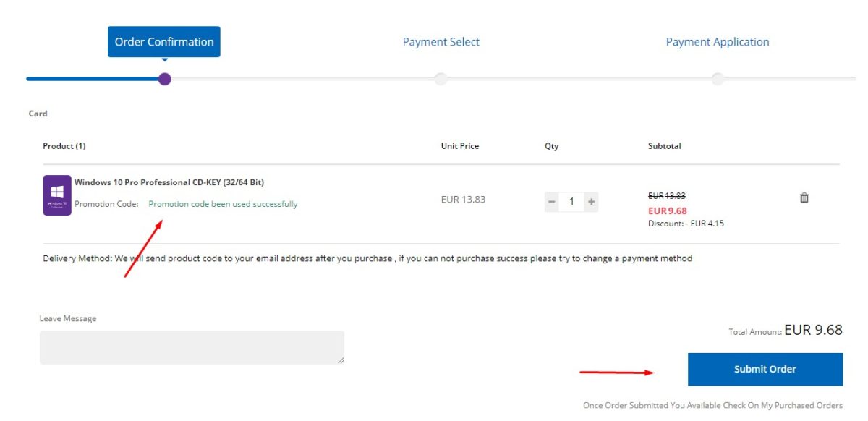Image resolution: width=868 pixels, height=421 pixels.
Task: Click the grey Payment Application progress dot
Action: tap(718, 79)
